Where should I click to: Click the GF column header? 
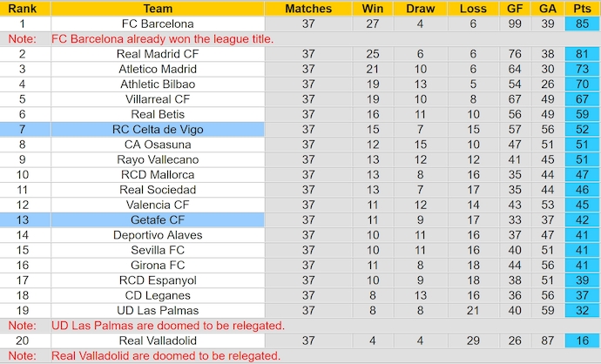click(x=515, y=8)
